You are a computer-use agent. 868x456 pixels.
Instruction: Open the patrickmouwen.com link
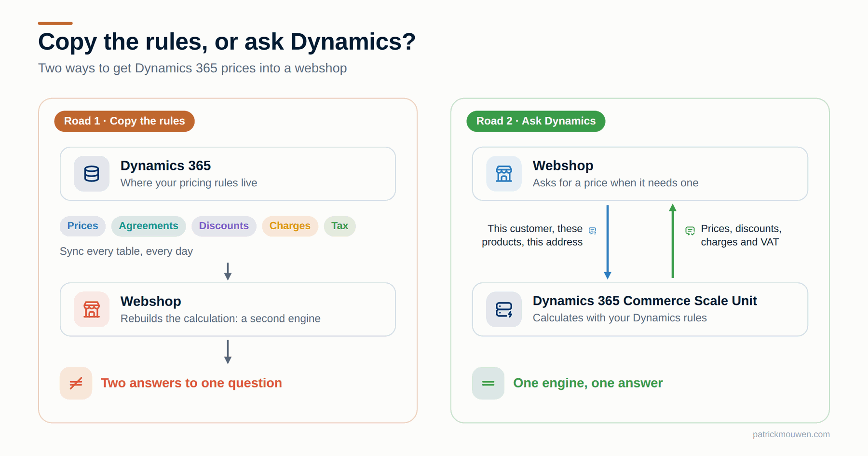[x=791, y=434]
